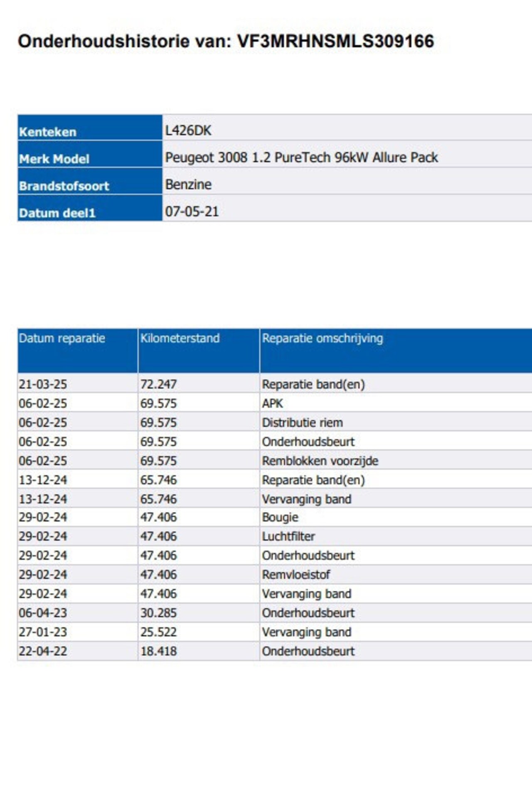
Task: Click the Datum deel1 date 07-05-21
Action: click(192, 212)
